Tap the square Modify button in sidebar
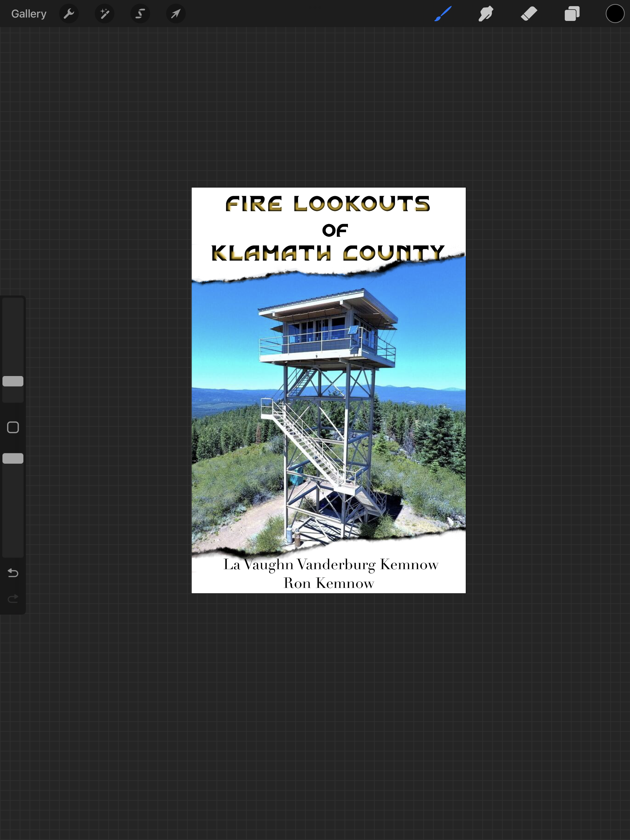This screenshot has height=840, width=630. coord(13,428)
